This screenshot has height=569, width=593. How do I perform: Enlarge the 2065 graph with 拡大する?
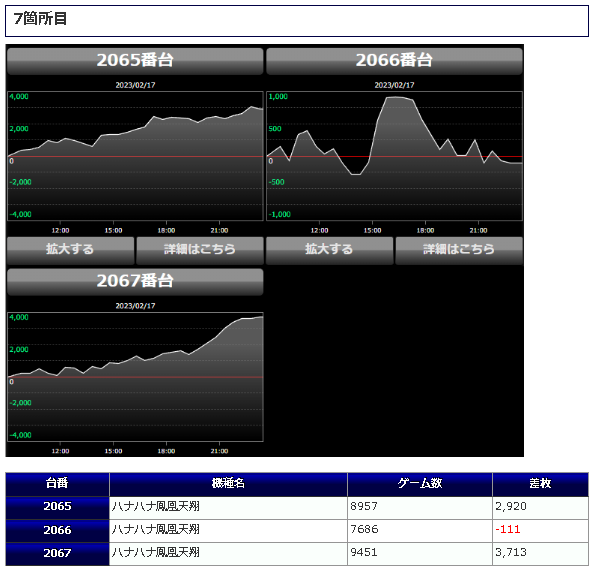(x=70, y=250)
